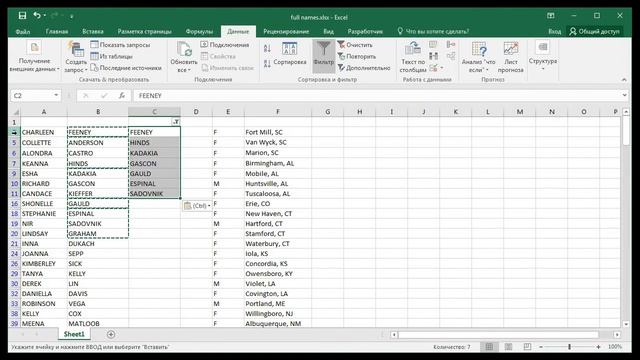The width and height of the screenshot is (640, 360).
Task: Add a new sheet with plus icon
Action: (111, 334)
